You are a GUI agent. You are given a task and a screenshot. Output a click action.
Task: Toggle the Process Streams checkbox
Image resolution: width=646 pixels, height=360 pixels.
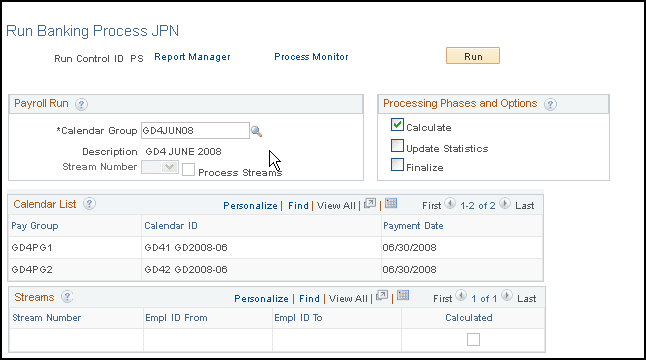click(188, 169)
